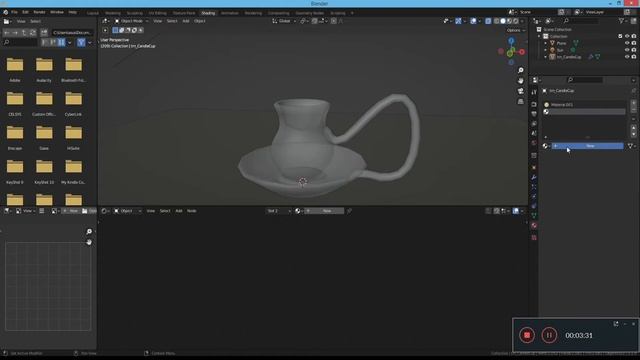Image resolution: width=640 pixels, height=360 pixels.
Task: Toggle X-ray in viewport header
Action: coord(488,21)
